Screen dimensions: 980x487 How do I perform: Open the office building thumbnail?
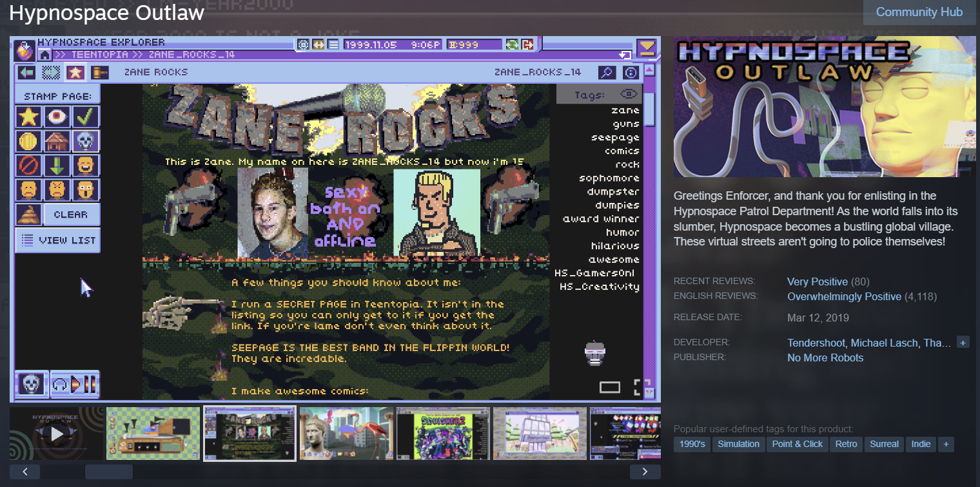click(x=540, y=433)
